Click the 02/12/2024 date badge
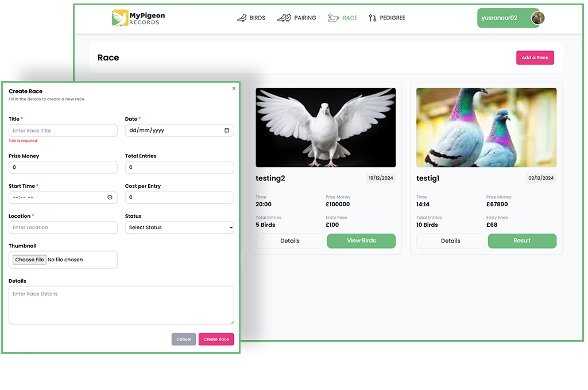The height and width of the screenshot is (390, 588). pos(541,178)
